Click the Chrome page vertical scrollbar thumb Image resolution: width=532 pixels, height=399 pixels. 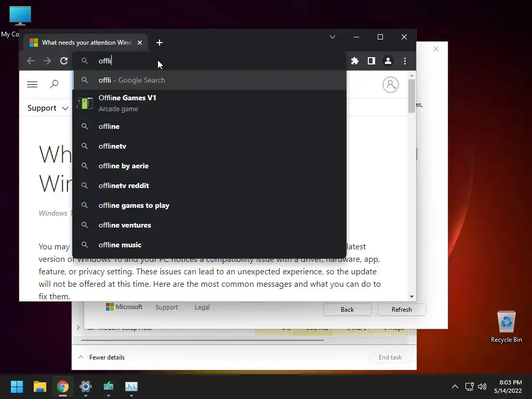[x=411, y=96]
